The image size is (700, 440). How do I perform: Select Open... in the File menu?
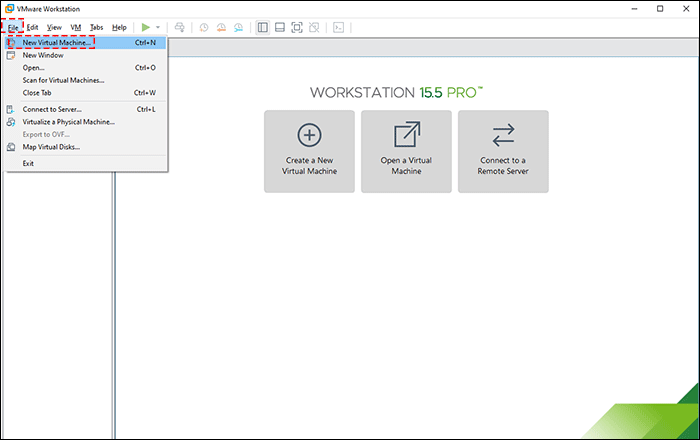(x=85, y=68)
